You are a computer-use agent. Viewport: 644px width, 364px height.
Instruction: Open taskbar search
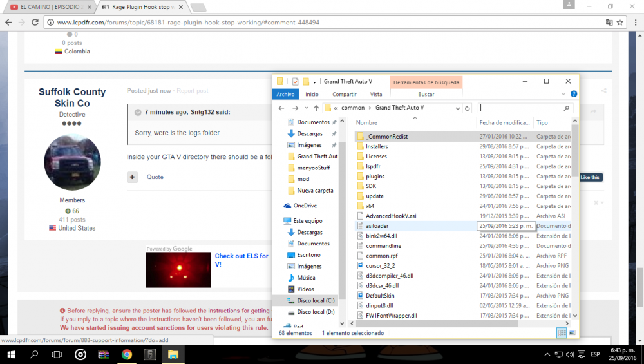coord(34,354)
